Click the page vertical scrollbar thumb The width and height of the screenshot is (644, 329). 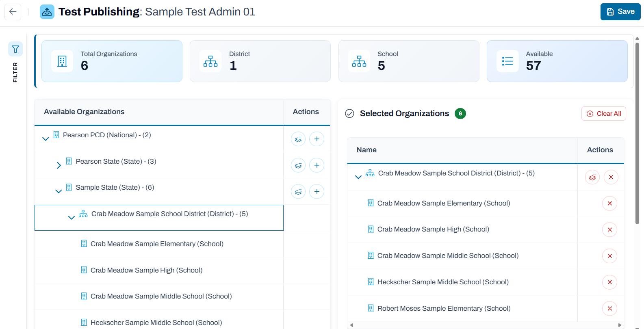click(637, 133)
